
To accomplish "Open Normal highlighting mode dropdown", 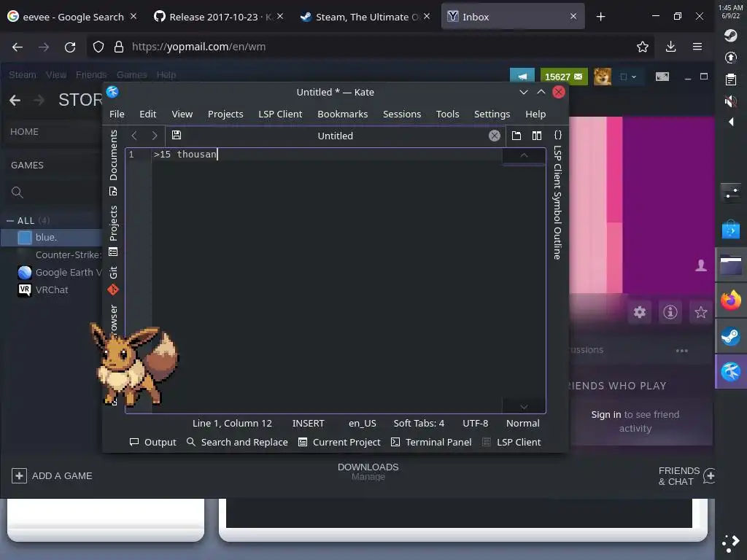I will pos(522,424).
